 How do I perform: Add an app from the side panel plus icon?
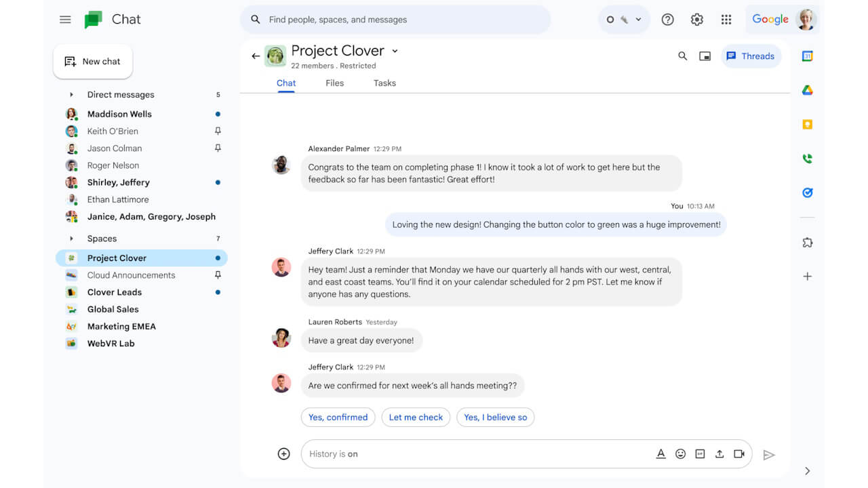pyautogui.click(x=807, y=276)
